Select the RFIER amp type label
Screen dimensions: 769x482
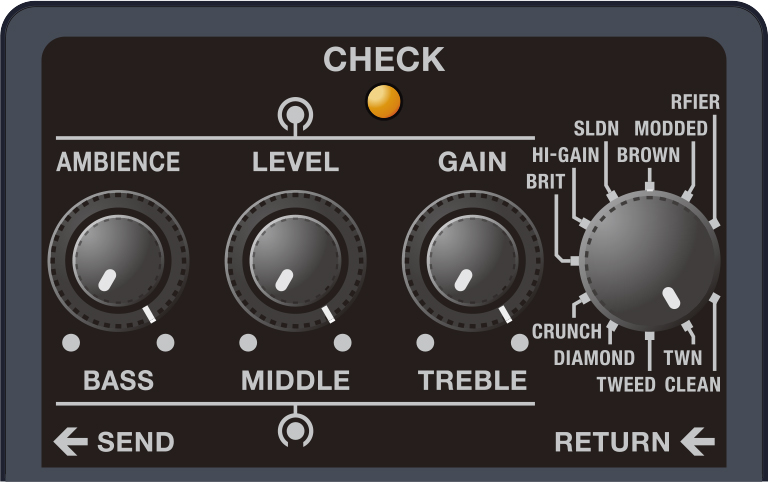pyautogui.click(x=695, y=102)
